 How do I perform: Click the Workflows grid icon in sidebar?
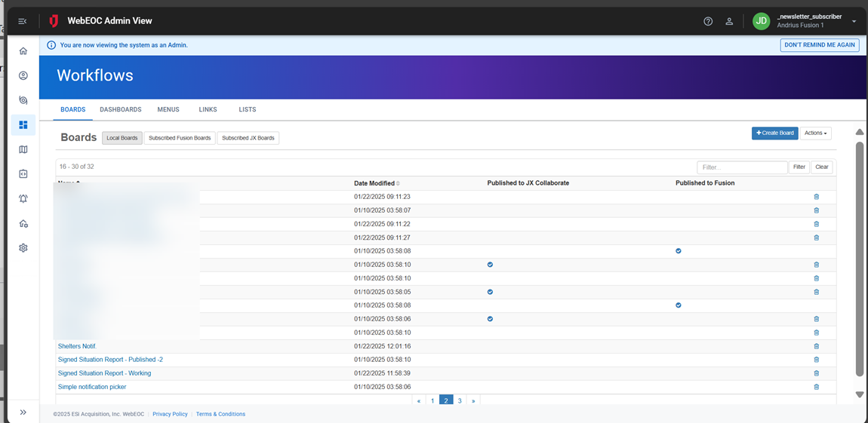[x=23, y=125]
